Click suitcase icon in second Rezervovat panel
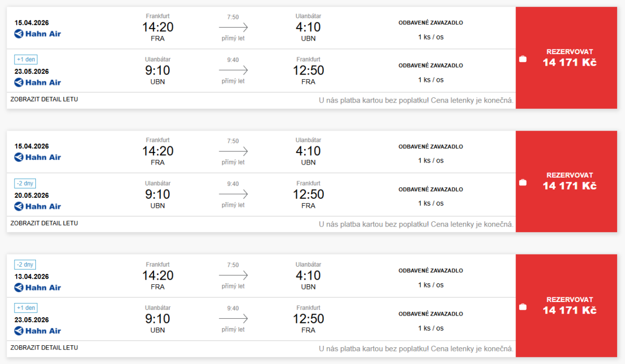Viewport: 625px width, 364px height. (x=523, y=182)
